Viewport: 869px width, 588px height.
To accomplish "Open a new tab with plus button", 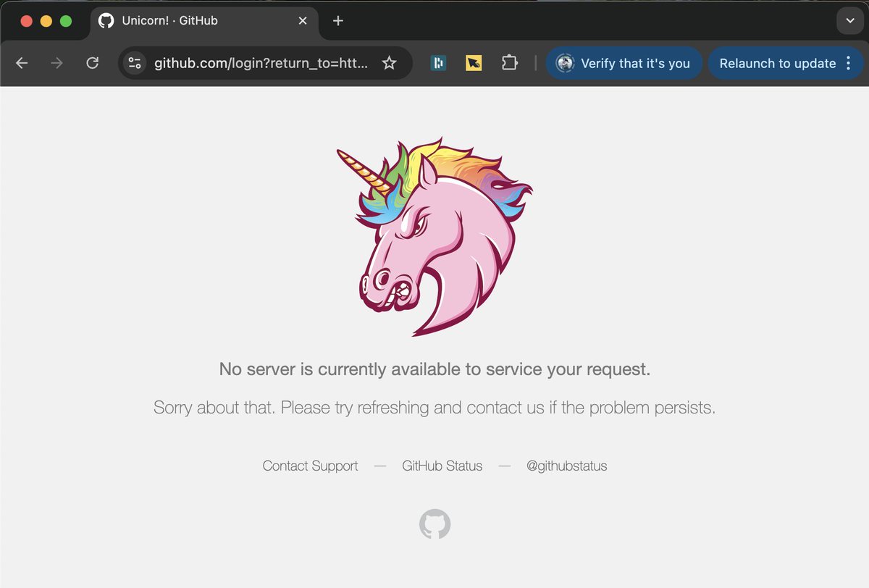I will point(337,20).
